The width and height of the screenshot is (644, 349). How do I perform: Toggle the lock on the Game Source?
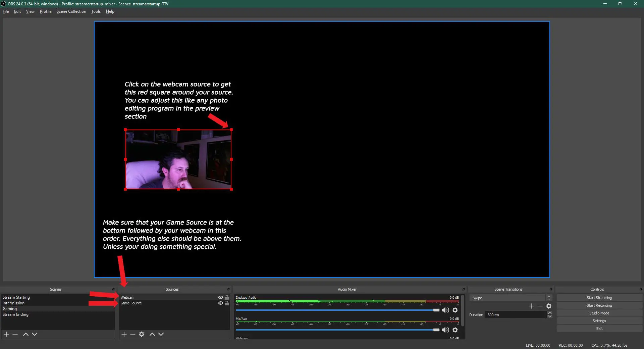(227, 303)
